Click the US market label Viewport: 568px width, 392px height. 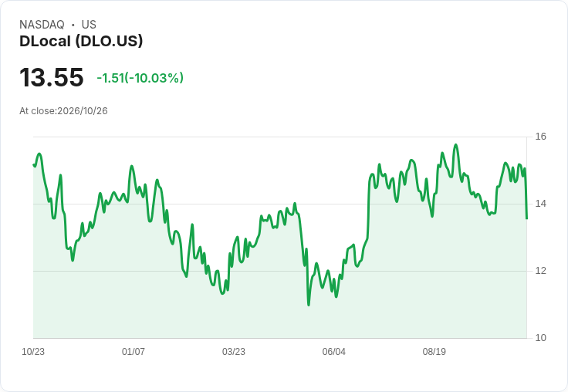coord(89,25)
